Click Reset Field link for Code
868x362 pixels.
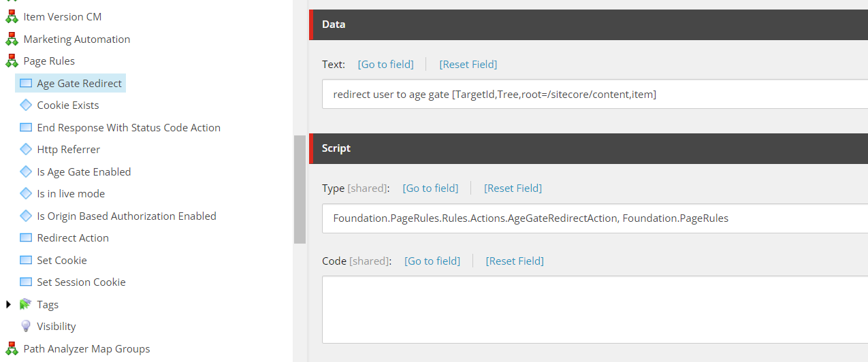[515, 261]
